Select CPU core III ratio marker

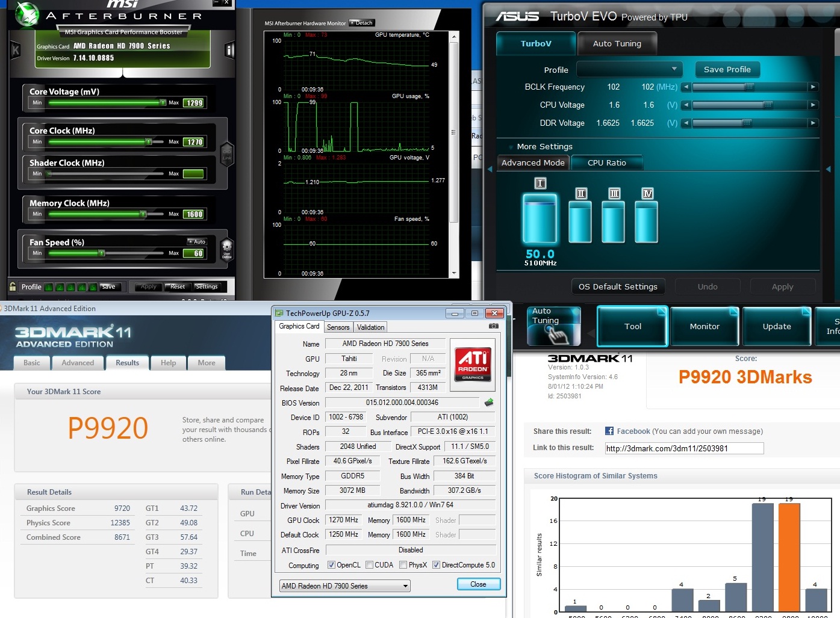[614, 193]
